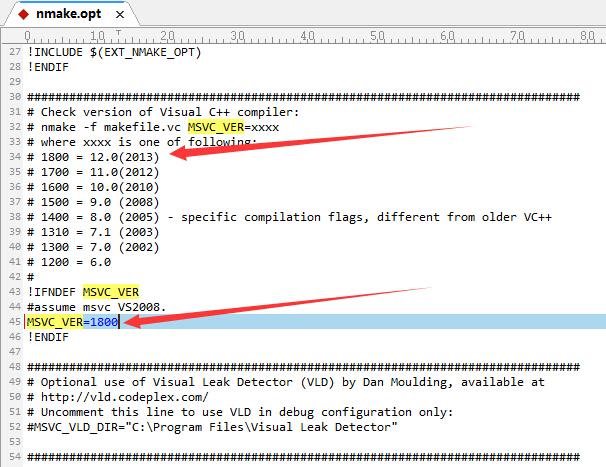Click the red diamond modified-file icon
Image resolution: width=606 pixels, height=467 pixels.
tap(24, 15)
